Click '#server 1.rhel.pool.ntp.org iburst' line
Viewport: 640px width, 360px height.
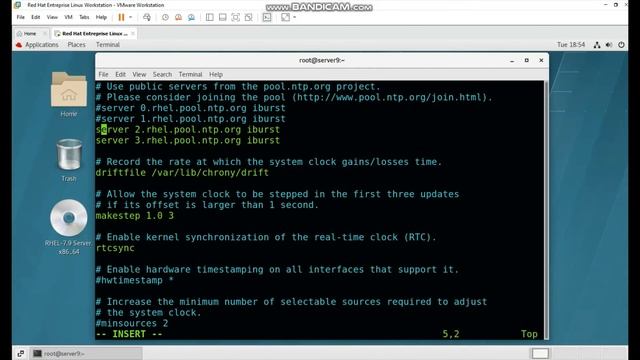click(191, 119)
